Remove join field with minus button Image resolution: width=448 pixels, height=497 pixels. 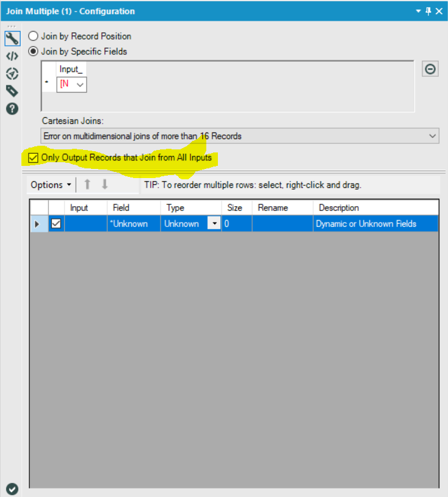point(430,69)
